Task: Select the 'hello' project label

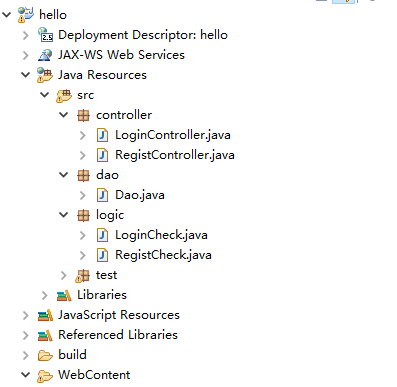Action: tap(53, 15)
